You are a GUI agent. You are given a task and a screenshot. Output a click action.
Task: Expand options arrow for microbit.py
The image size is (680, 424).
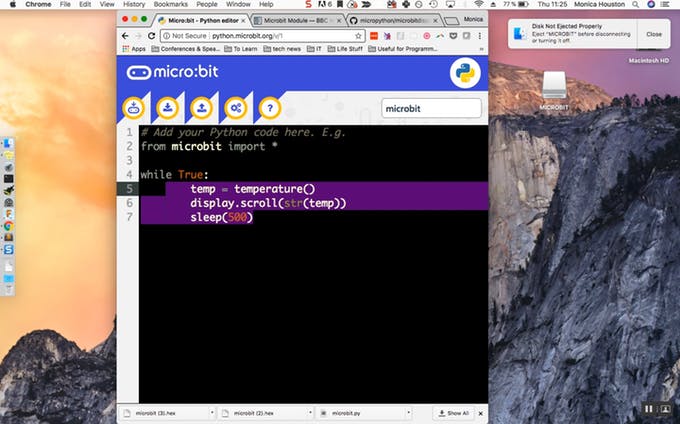click(409, 413)
